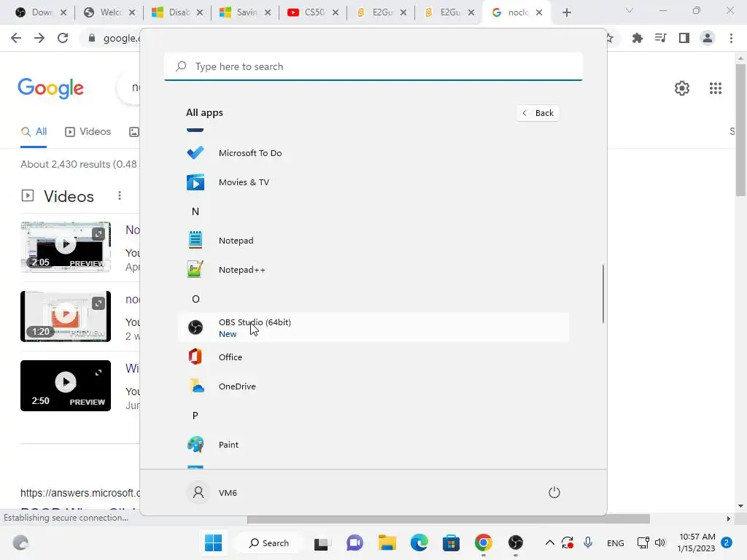Image resolution: width=747 pixels, height=560 pixels.
Task: Open Microsoft Edge on taskbar
Action: tap(419, 542)
